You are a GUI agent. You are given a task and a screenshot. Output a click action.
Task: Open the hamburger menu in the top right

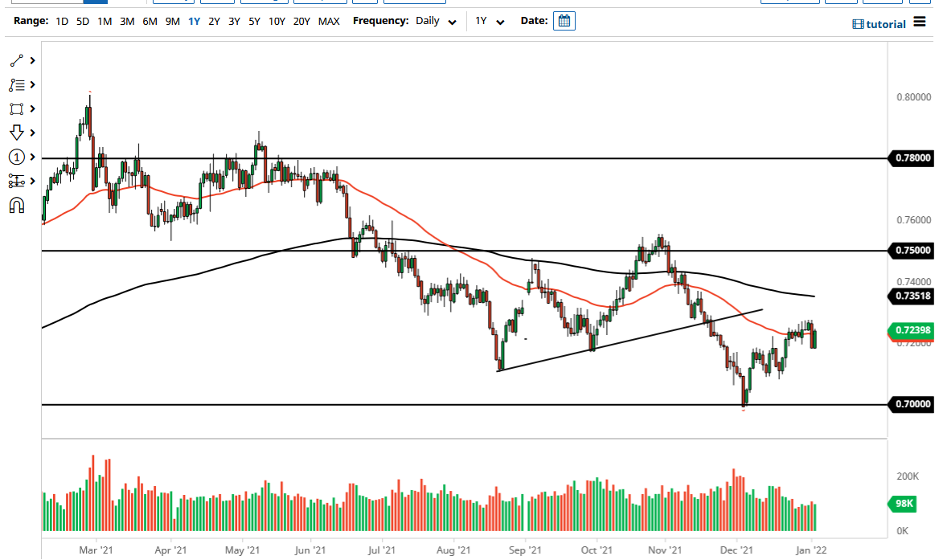coord(921,23)
